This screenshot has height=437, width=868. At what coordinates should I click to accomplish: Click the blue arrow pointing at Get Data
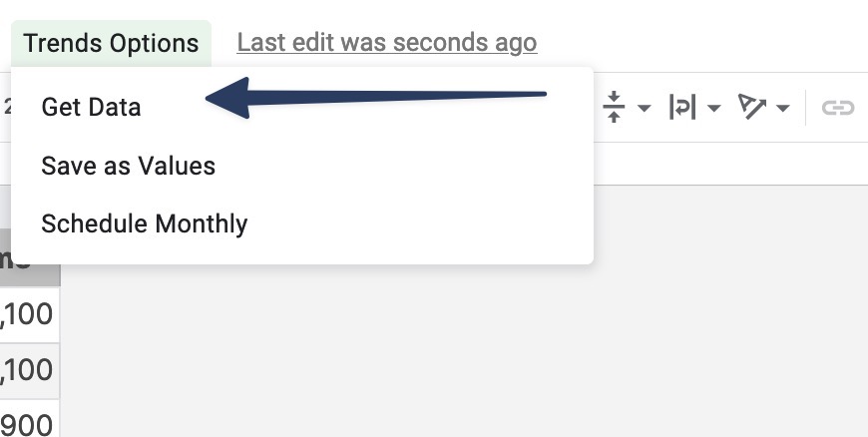[x=376, y=98]
